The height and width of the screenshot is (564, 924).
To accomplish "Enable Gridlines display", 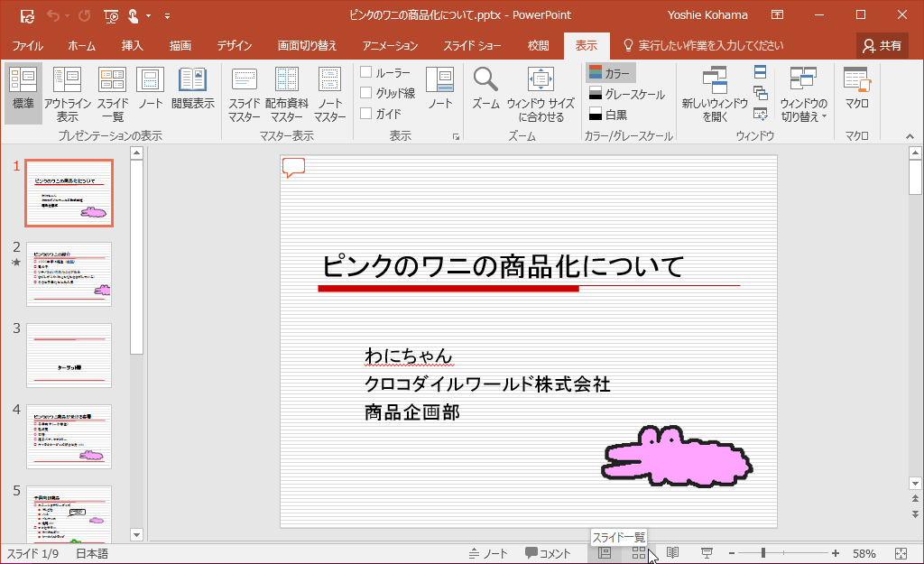I will coord(365,89).
